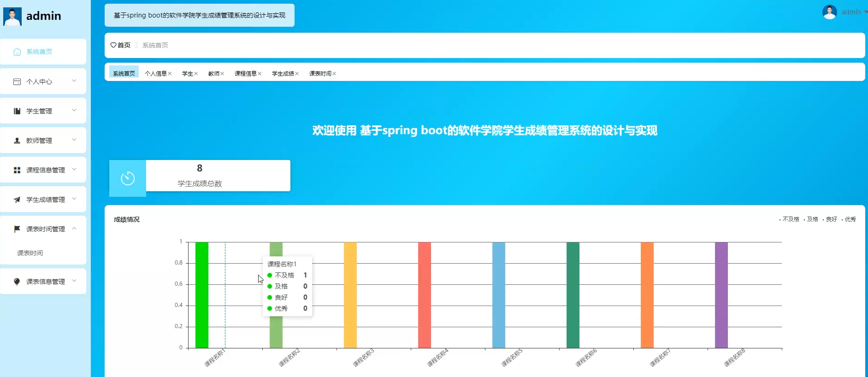This screenshot has width=868, height=377.
Task: Toggle 优秀 legend series
Action: click(849, 219)
